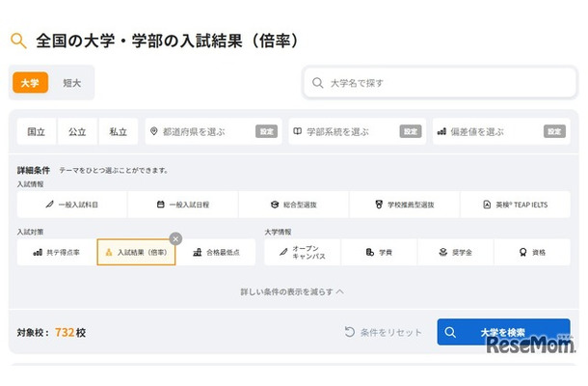Viewport: 588px width, 386px height.
Task: Click the pen icon in 一般入試科目
Action: tap(49, 205)
